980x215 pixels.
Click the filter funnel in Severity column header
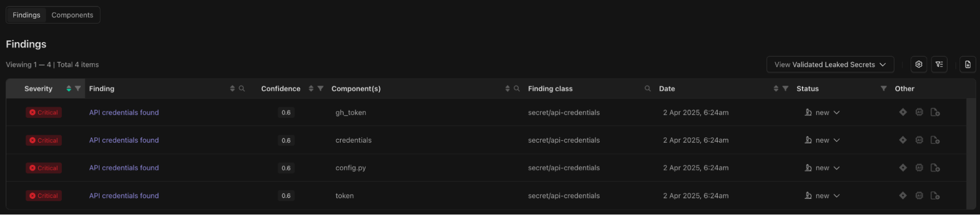77,89
